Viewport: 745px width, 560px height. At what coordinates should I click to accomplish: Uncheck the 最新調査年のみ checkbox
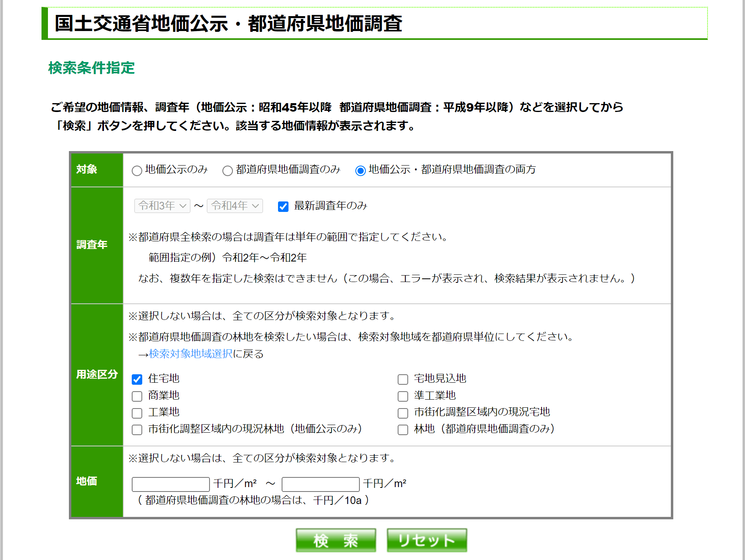pyautogui.click(x=283, y=207)
